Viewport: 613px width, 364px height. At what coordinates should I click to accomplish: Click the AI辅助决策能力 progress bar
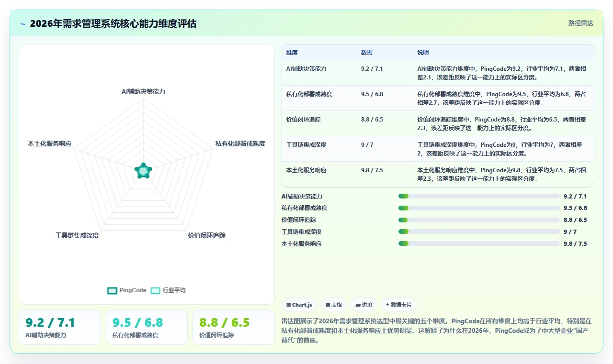pyautogui.click(x=479, y=196)
